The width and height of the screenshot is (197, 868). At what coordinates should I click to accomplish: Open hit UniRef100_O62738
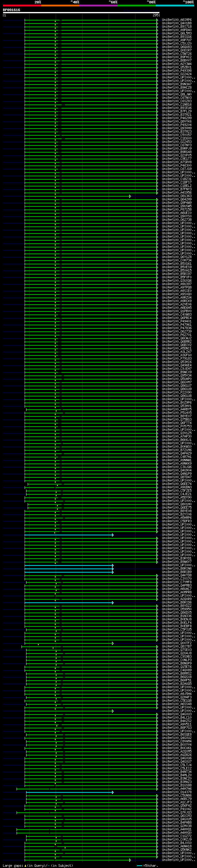pyautogui.click(x=177, y=220)
